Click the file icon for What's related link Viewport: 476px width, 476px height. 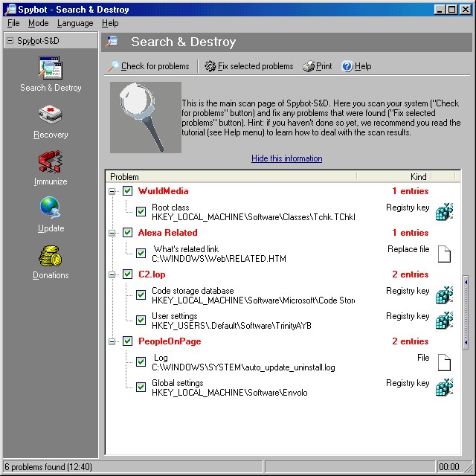tap(444, 254)
